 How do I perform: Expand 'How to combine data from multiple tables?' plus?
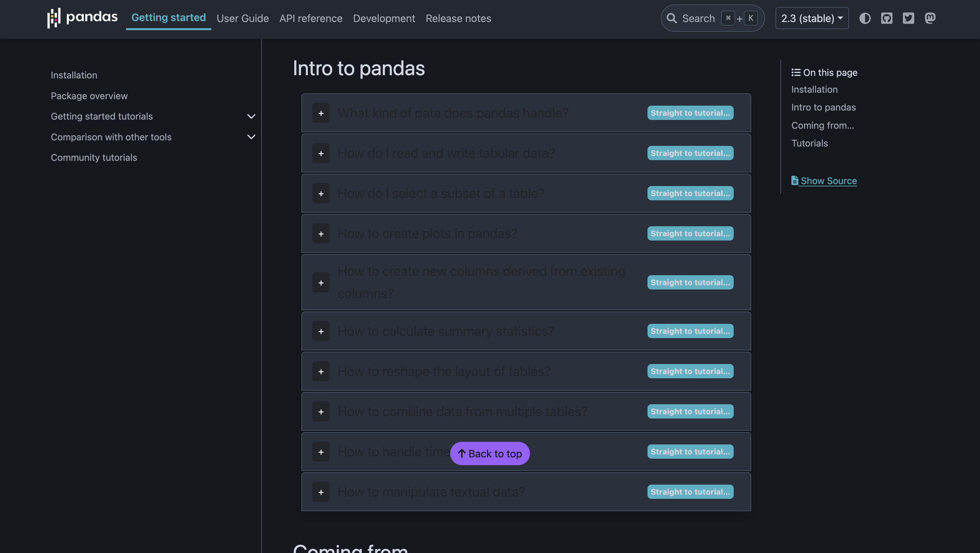coord(321,411)
